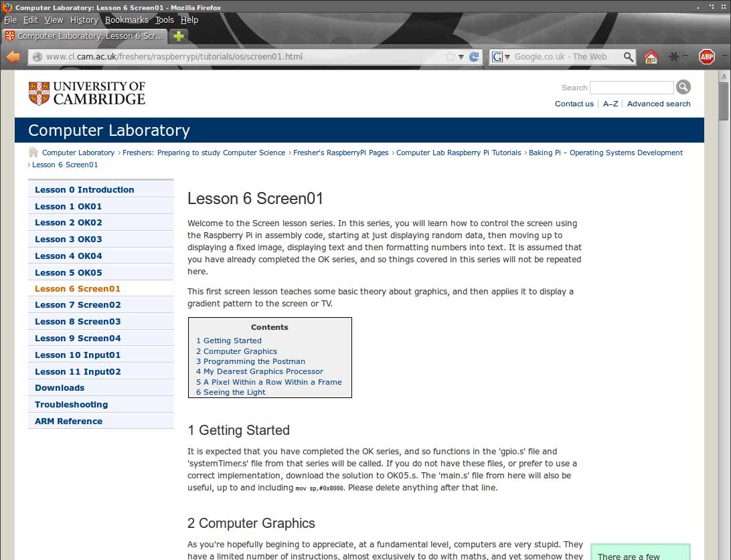Go back with the orange back arrow
Viewport: 731px width, 560px height.
tap(13, 57)
